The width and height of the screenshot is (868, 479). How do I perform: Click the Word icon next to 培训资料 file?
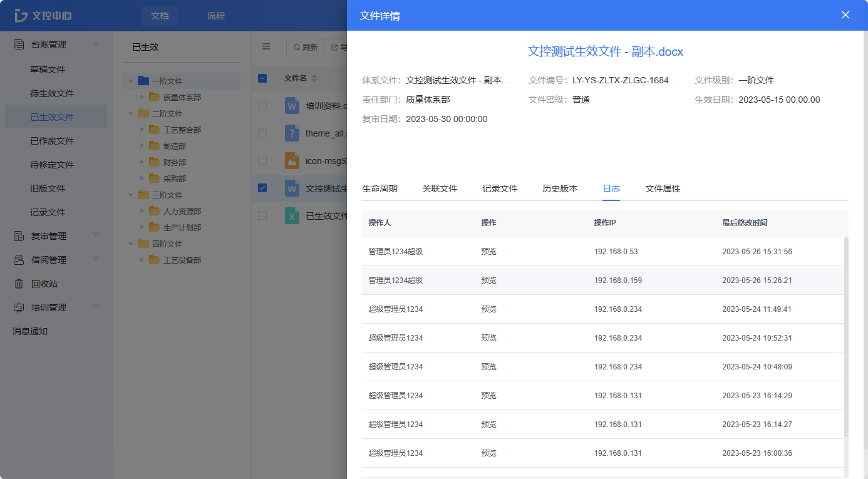coord(292,106)
